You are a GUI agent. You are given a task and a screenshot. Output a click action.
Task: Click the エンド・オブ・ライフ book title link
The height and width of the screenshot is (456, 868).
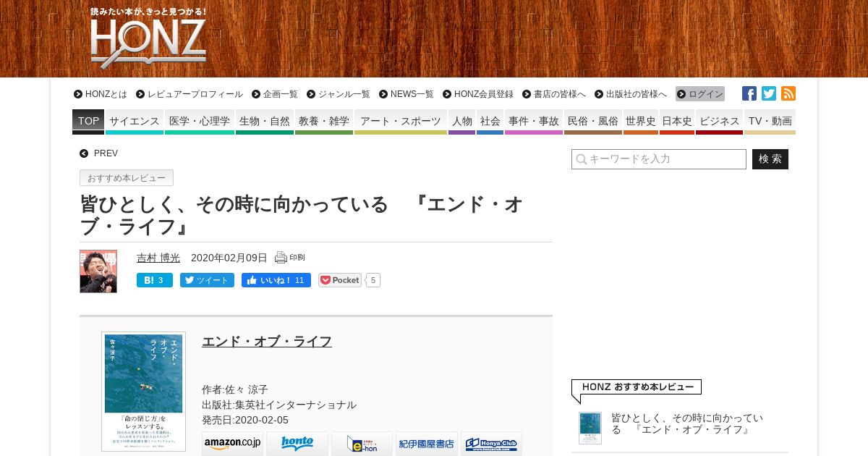[x=267, y=342]
